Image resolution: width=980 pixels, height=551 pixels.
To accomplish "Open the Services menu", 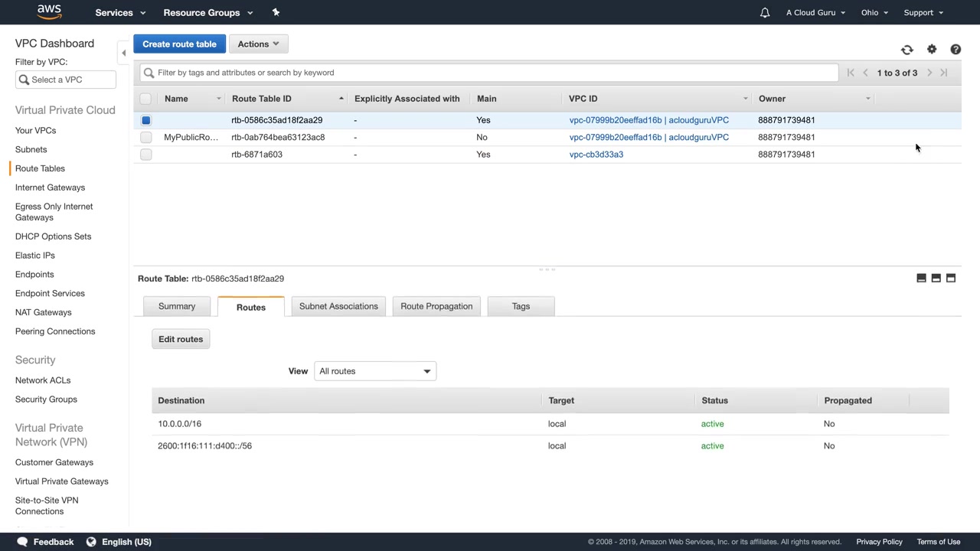I will click(x=119, y=12).
